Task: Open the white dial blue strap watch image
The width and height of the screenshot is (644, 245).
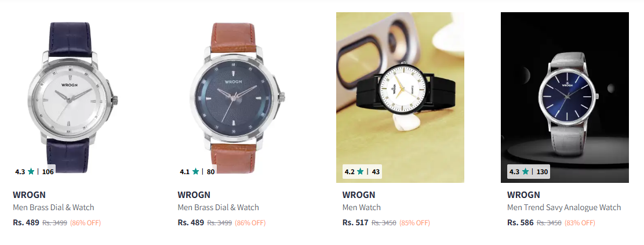Action: tap(71, 98)
